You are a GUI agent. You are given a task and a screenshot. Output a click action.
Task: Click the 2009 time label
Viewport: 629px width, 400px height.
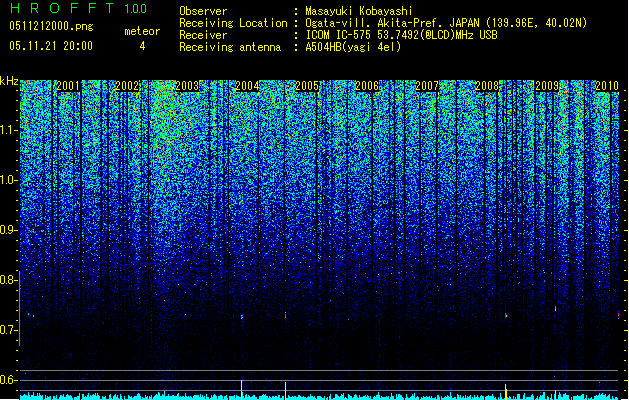point(547,86)
